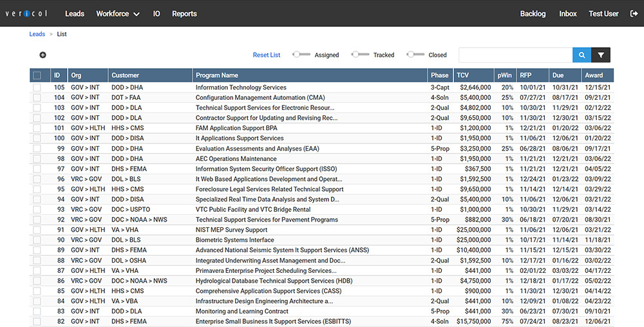Sort the table by the TCV column header
This screenshot has height=327, width=644.
pyautogui.click(x=463, y=75)
